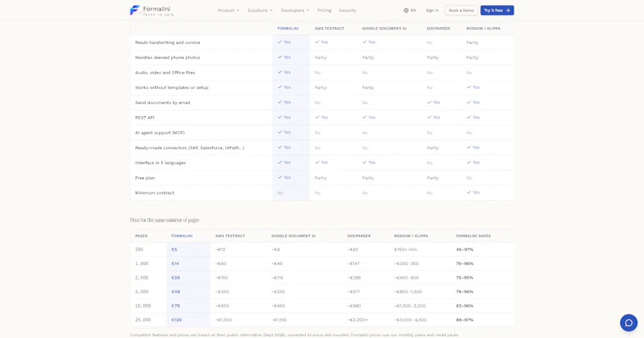Select the EN language switcher

(x=409, y=10)
